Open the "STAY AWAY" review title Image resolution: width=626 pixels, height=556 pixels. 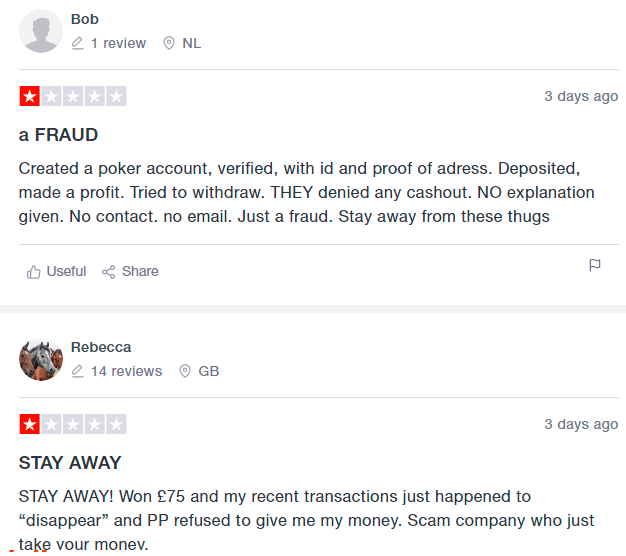pos(70,463)
